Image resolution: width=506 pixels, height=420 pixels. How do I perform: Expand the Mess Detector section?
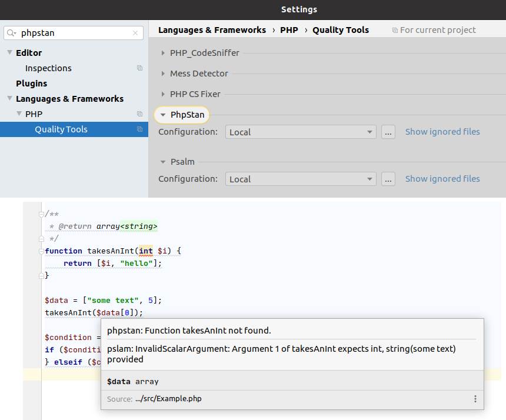(x=163, y=74)
